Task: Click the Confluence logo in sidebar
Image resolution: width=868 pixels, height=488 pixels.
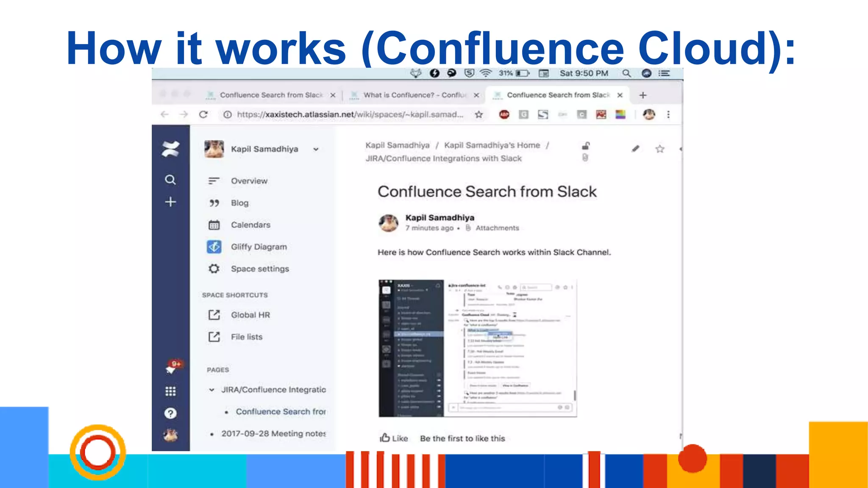Action: [x=170, y=149]
